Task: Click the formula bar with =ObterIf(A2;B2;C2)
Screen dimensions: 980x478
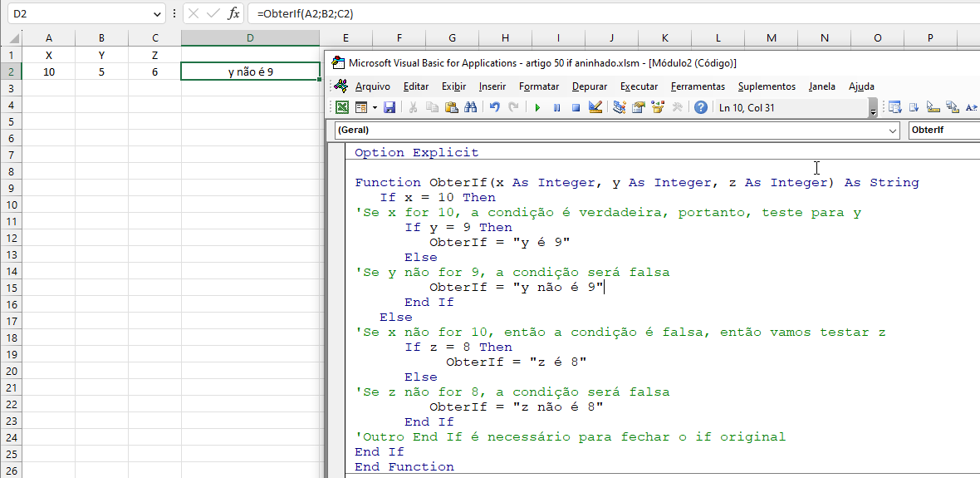Action: click(614, 14)
